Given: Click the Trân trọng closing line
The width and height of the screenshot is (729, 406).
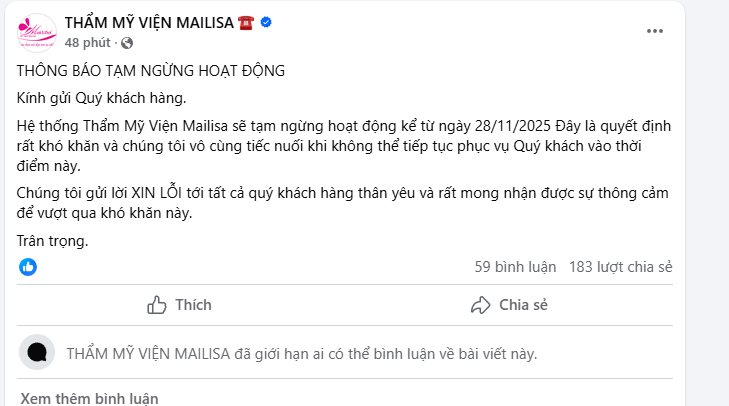Looking at the screenshot, I should (x=51, y=240).
